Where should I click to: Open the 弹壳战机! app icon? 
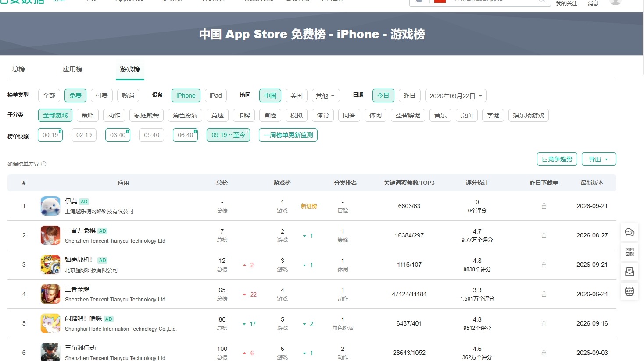tap(50, 265)
